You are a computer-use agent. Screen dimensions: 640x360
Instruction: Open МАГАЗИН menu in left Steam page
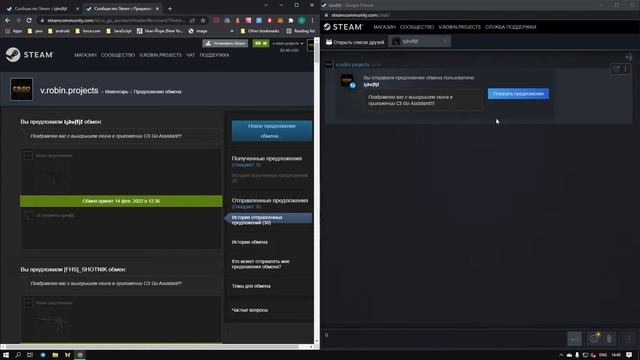click(x=85, y=55)
